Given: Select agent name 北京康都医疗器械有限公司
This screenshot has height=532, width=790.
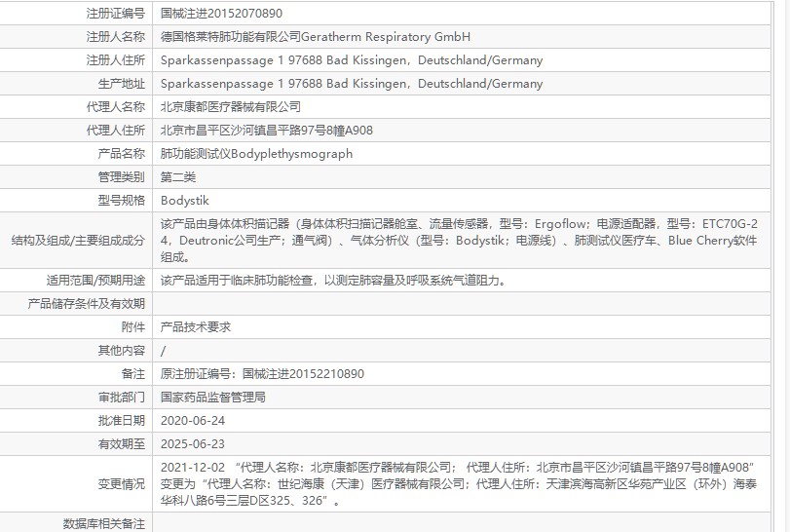Looking at the screenshot, I should tap(231, 107).
